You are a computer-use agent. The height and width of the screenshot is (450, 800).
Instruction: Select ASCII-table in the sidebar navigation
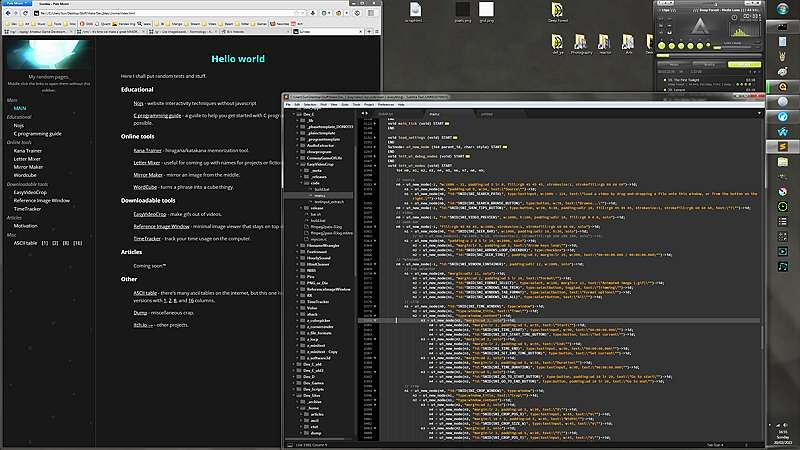point(26,243)
